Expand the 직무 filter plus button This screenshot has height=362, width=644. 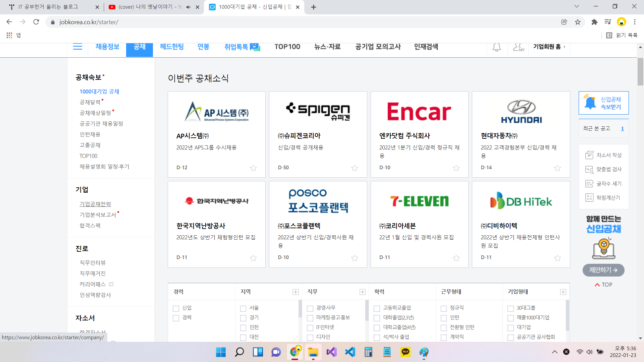[x=362, y=292]
